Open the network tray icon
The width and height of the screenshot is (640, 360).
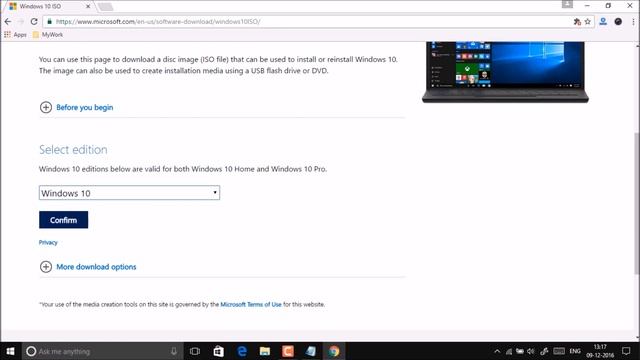click(x=509, y=351)
